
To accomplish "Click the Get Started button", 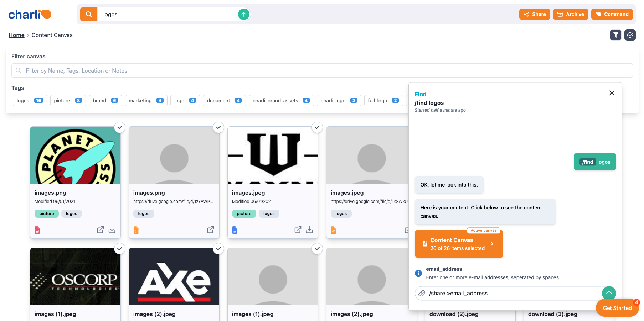I will coord(617,308).
